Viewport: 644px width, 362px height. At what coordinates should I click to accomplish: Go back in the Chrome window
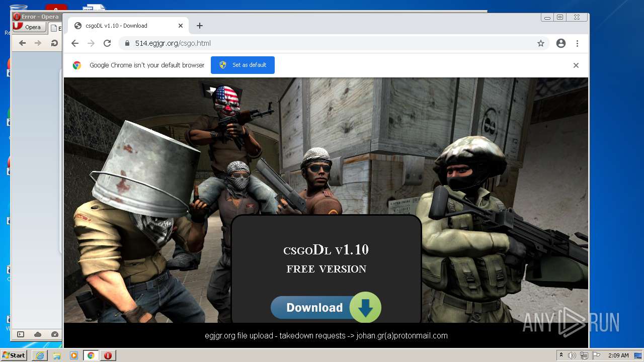pyautogui.click(x=75, y=43)
